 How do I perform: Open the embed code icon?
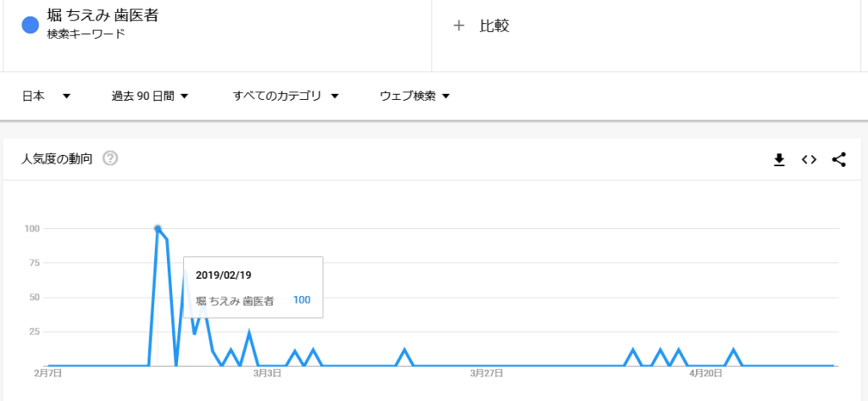[x=809, y=159]
